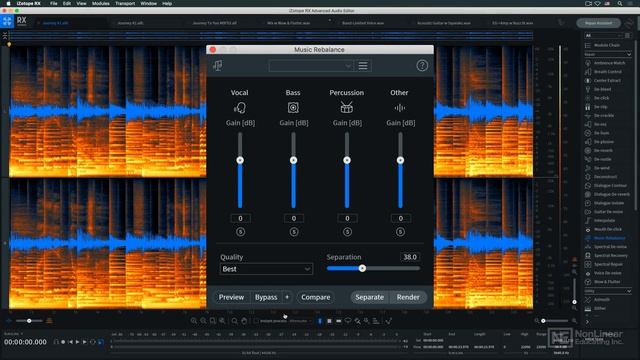Click the Percussion drum icon
The height and width of the screenshot is (360, 640).
click(x=347, y=108)
